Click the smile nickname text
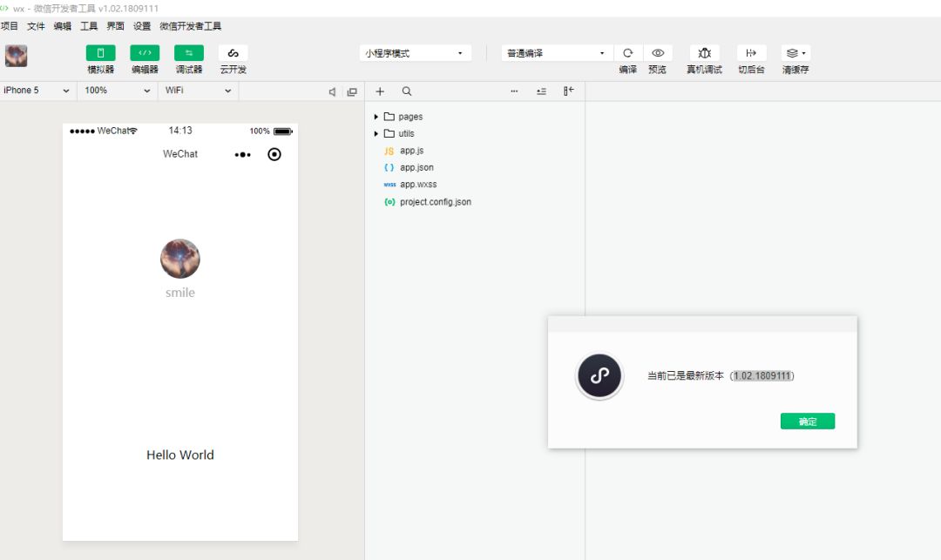Viewport: 941px width, 560px height. point(180,293)
